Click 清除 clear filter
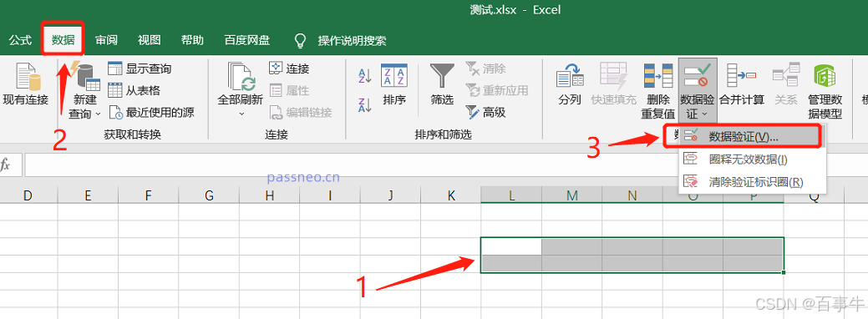Viewport: 868px width, 319px height. [x=485, y=68]
